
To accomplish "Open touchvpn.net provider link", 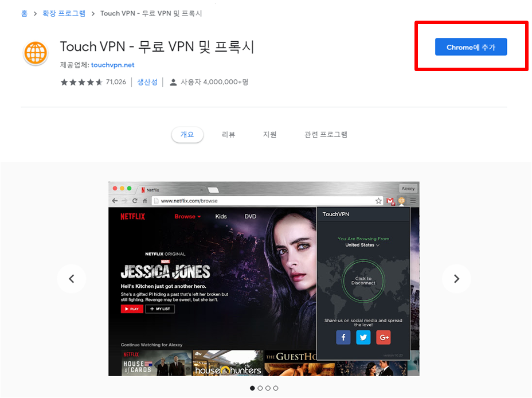I will click(112, 65).
